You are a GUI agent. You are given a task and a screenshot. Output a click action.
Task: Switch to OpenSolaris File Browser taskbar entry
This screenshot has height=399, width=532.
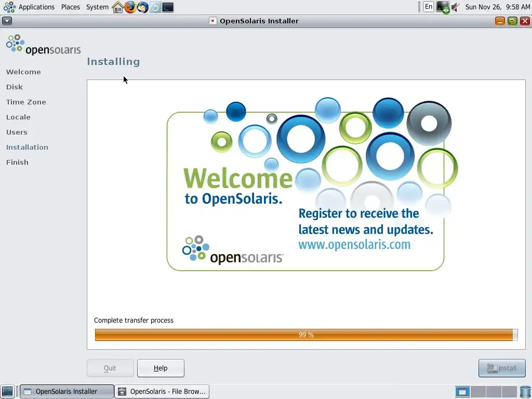point(162,392)
